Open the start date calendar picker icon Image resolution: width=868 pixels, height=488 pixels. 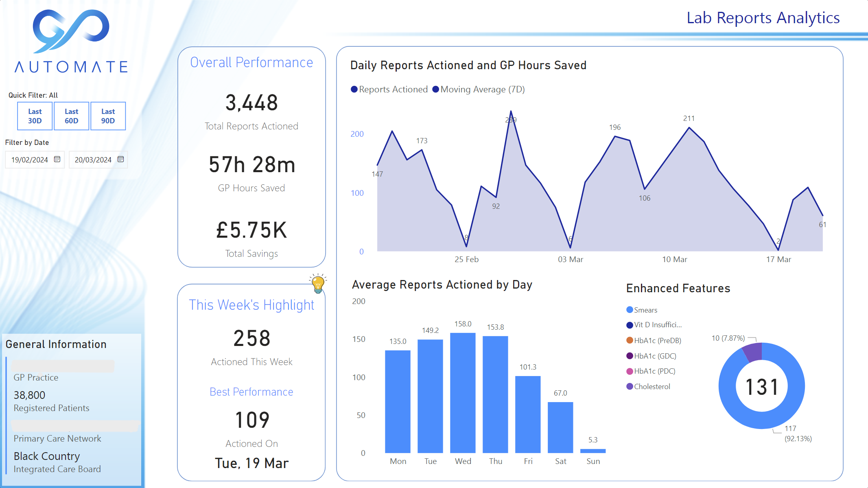pyautogui.click(x=57, y=159)
